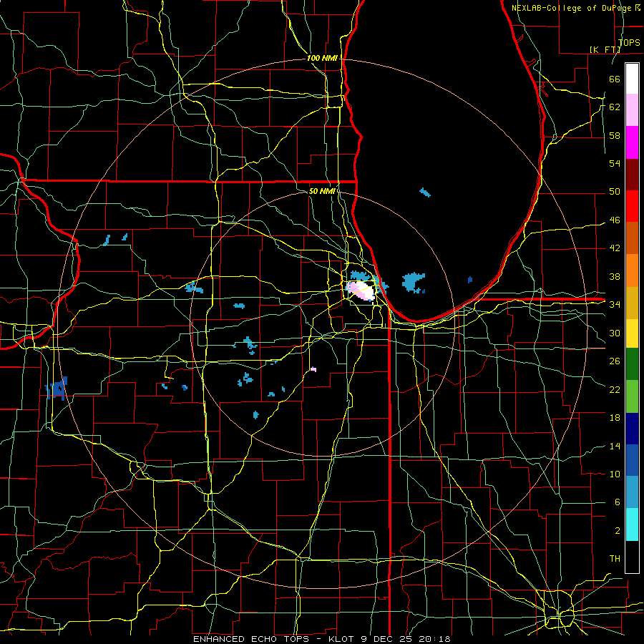The width and height of the screenshot is (644, 644).
Task: Click the 6 legend value
Action: [x=617, y=502]
